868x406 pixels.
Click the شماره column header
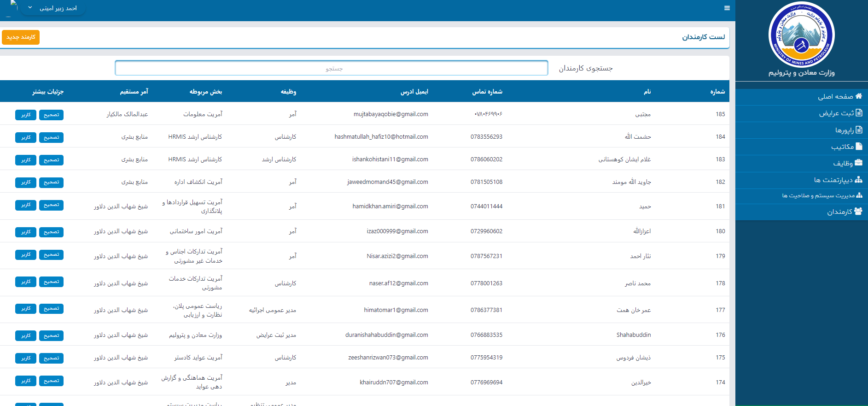717,92
